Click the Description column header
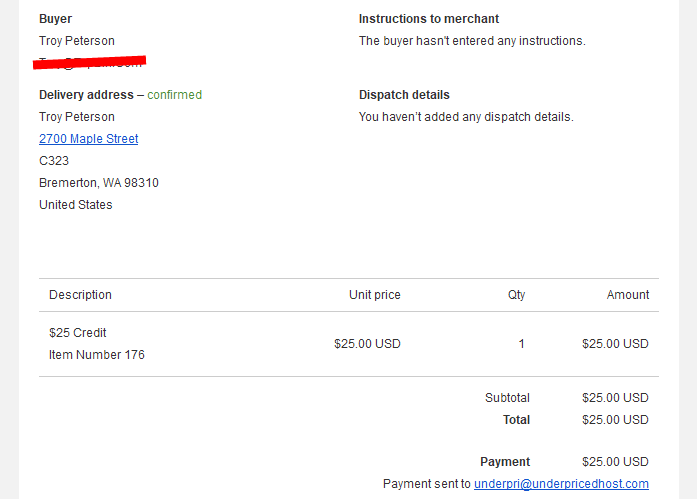697x499 pixels. click(80, 295)
